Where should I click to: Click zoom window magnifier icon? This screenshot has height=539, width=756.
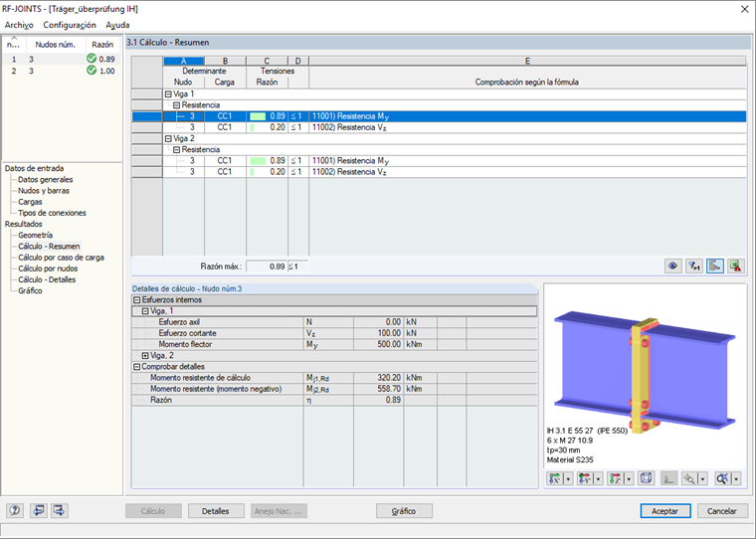coord(690,478)
